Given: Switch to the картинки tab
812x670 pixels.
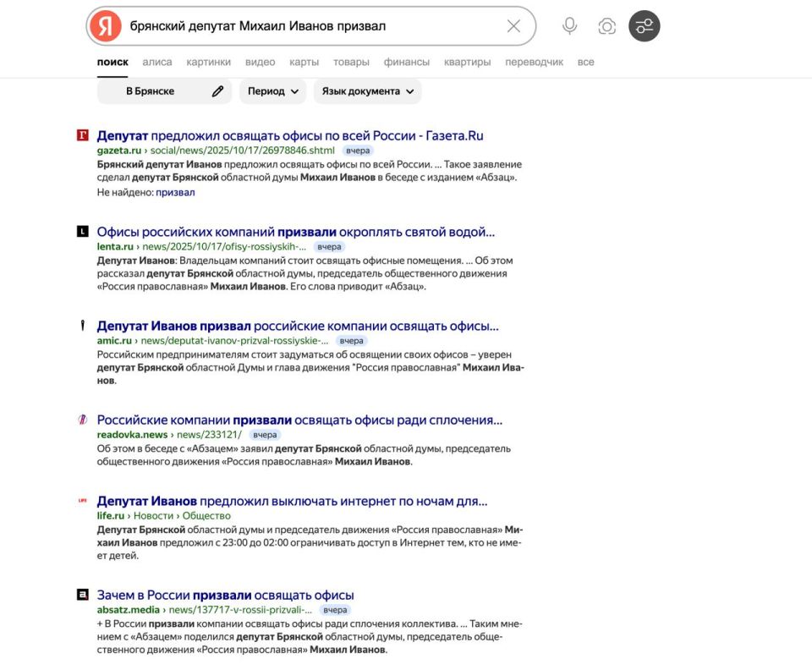Looking at the screenshot, I should tap(211, 61).
